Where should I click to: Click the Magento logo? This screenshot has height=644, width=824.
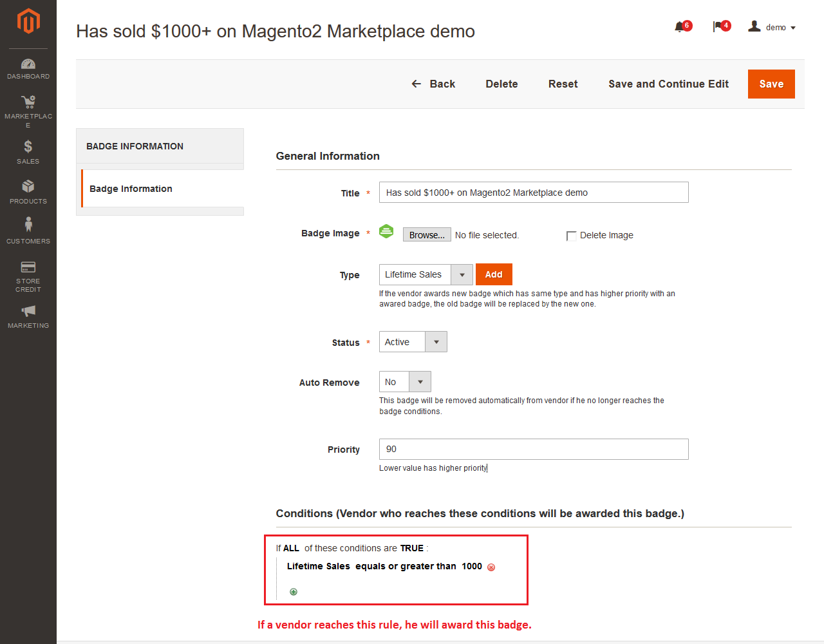click(28, 19)
